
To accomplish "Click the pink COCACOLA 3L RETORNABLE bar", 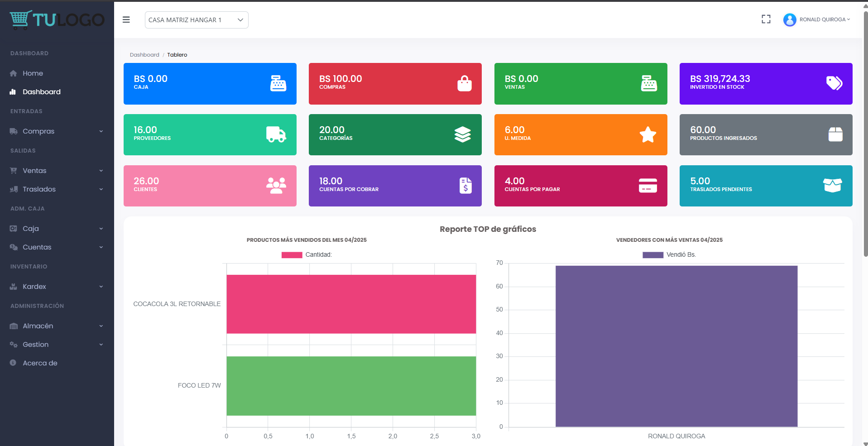I will [351, 304].
